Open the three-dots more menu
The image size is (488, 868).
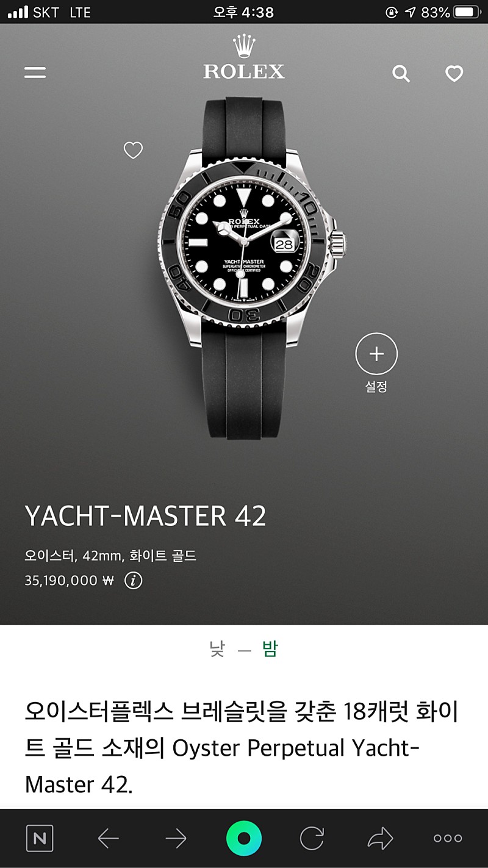click(448, 839)
